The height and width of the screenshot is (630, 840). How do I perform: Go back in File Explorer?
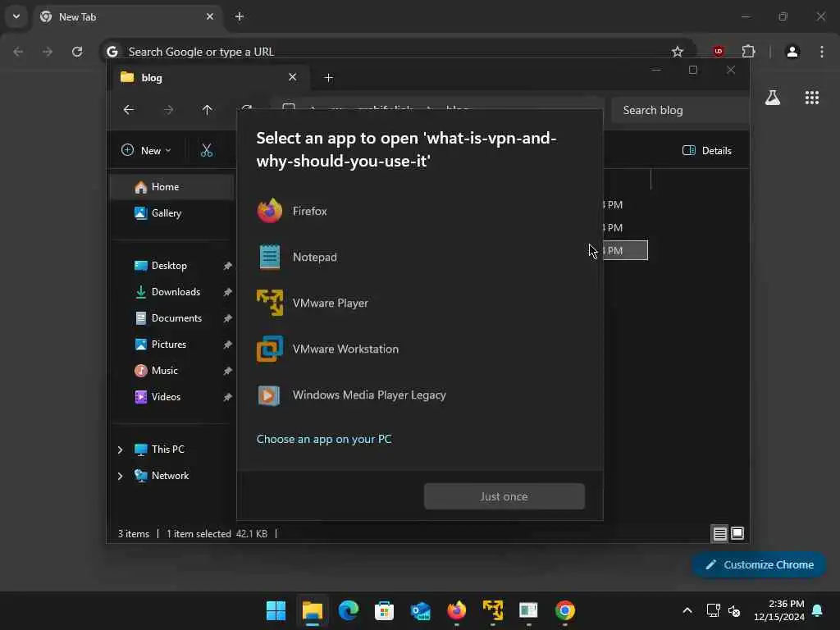tap(129, 110)
